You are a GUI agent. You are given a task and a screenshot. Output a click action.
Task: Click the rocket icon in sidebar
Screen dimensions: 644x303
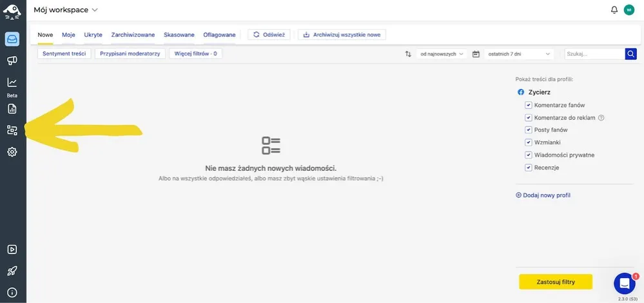coord(12,271)
